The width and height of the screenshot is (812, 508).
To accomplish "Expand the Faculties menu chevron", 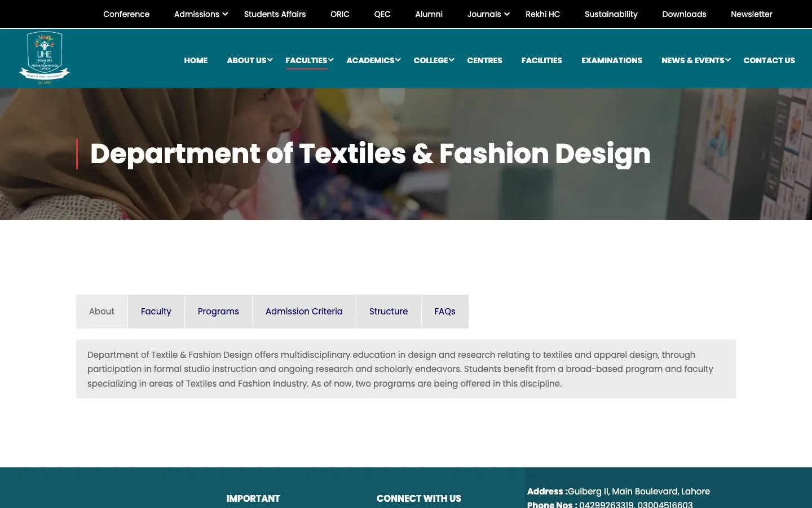I will tap(331, 60).
